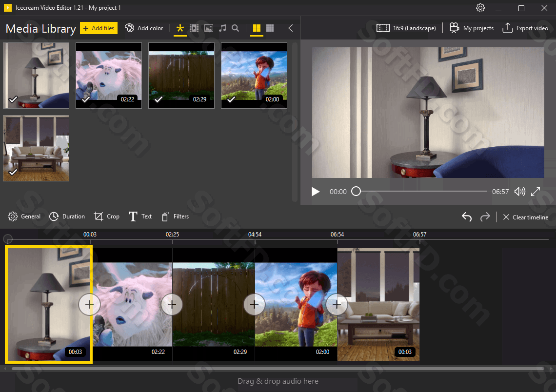Open the Add color option
The image size is (556, 392).
tap(144, 28)
